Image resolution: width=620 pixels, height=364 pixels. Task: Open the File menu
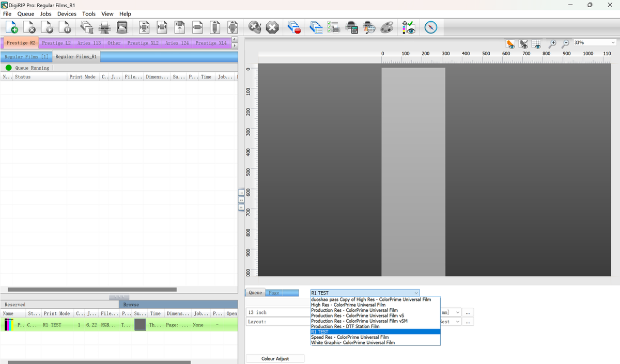click(x=7, y=14)
